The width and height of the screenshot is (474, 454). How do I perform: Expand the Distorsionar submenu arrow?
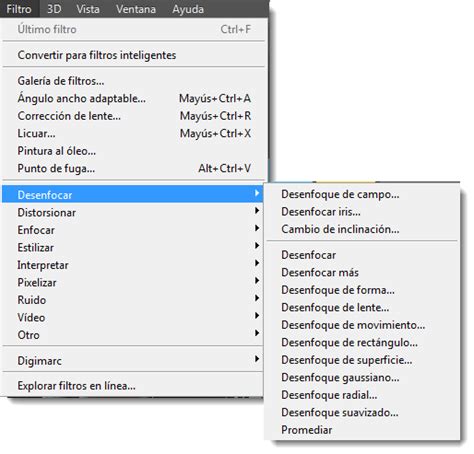tap(257, 211)
